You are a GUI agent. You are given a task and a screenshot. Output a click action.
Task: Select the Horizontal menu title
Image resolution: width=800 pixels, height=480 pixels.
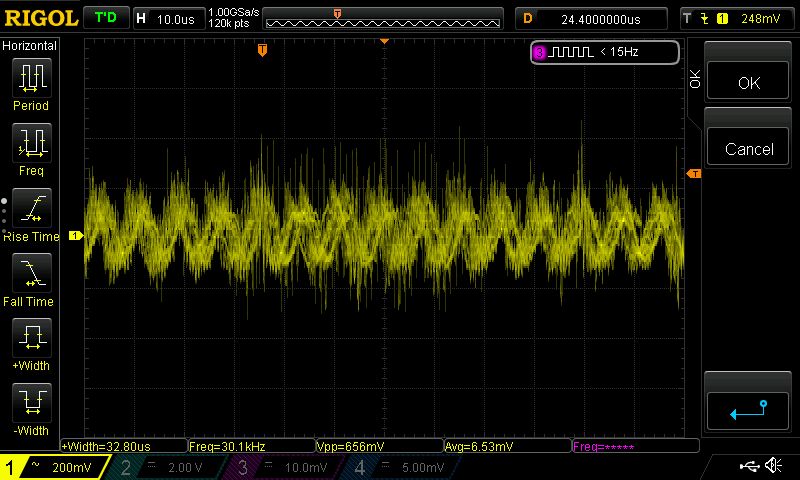click(x=29, y=46)
